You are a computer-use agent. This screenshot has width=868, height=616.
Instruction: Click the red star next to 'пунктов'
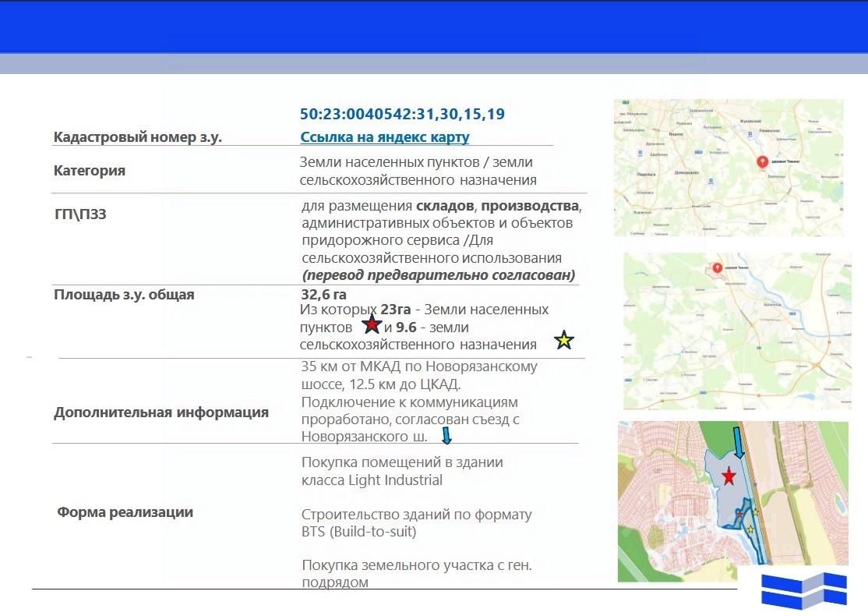tap(372, 324)
